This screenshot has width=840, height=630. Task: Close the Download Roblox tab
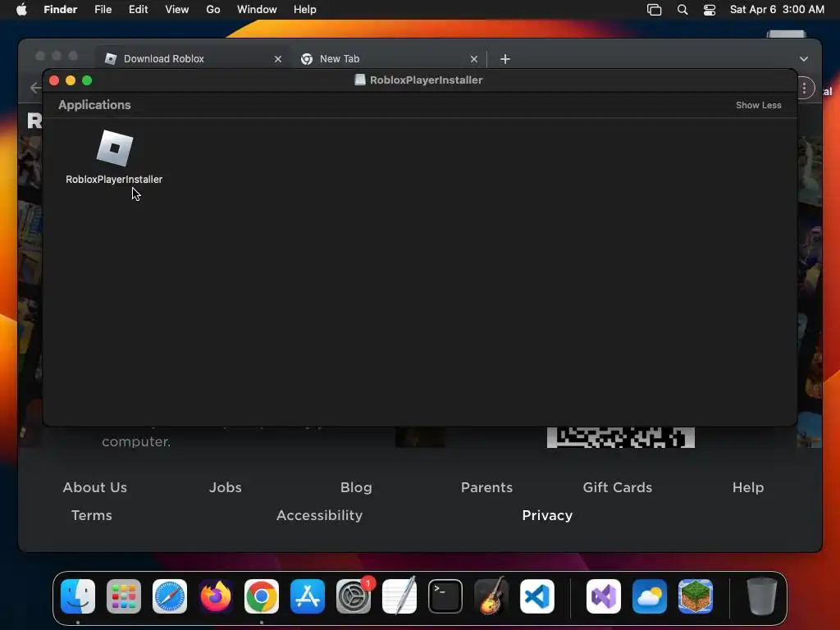point(277,59)
